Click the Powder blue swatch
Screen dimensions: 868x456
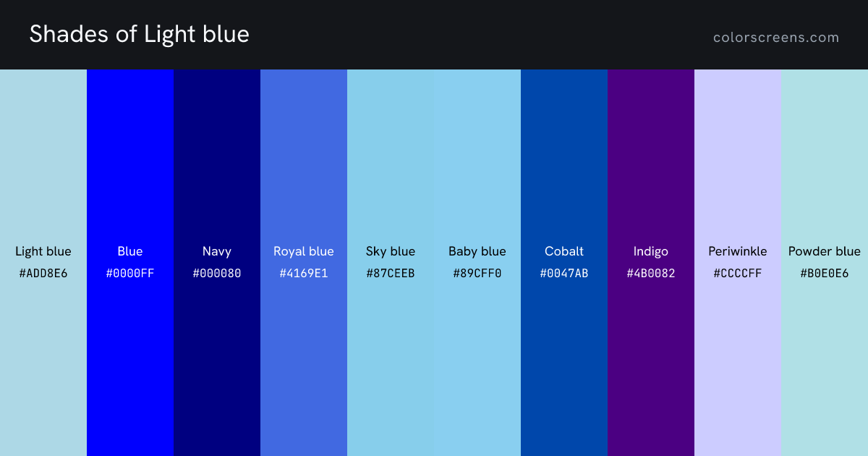point(825,263)
